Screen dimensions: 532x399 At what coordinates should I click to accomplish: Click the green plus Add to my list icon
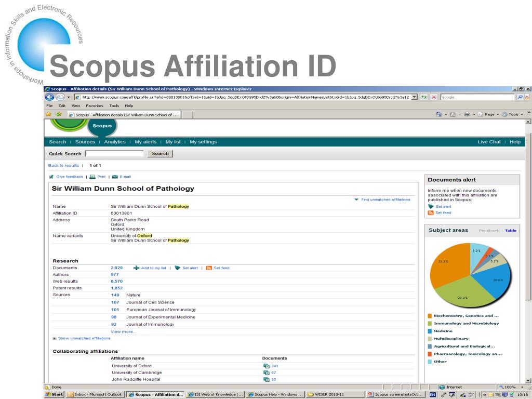coord(137,268)
